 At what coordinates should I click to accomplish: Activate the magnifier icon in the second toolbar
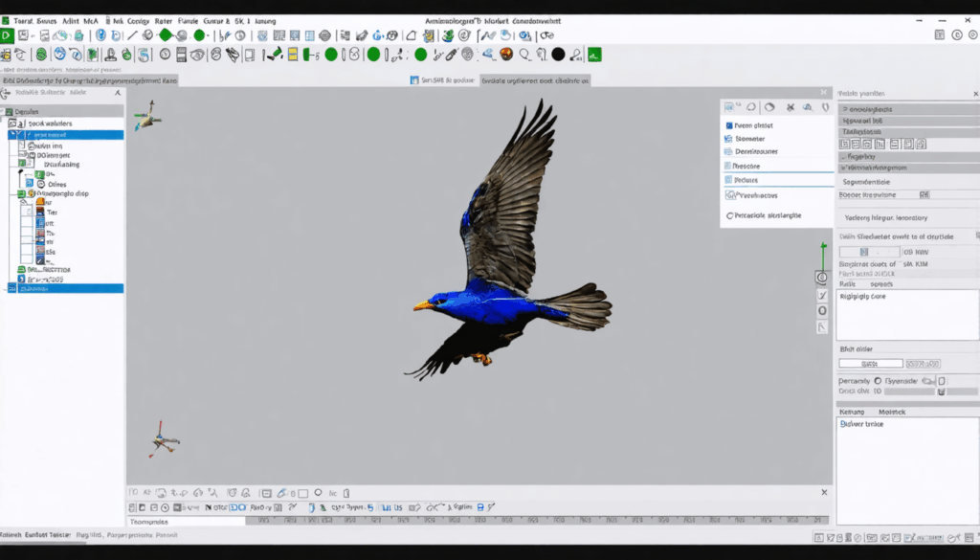[524, 55]
